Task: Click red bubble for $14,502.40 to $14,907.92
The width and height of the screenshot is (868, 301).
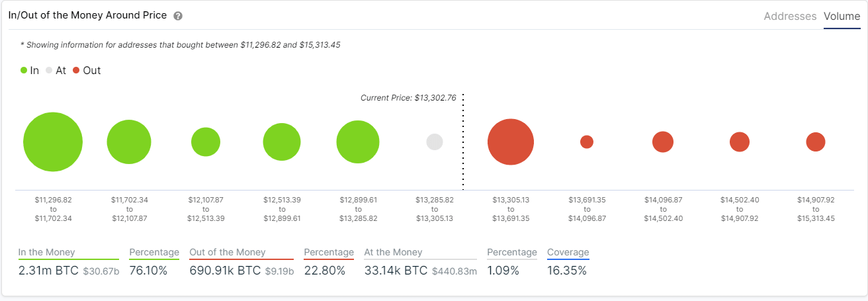Action: tap(740, 142)
